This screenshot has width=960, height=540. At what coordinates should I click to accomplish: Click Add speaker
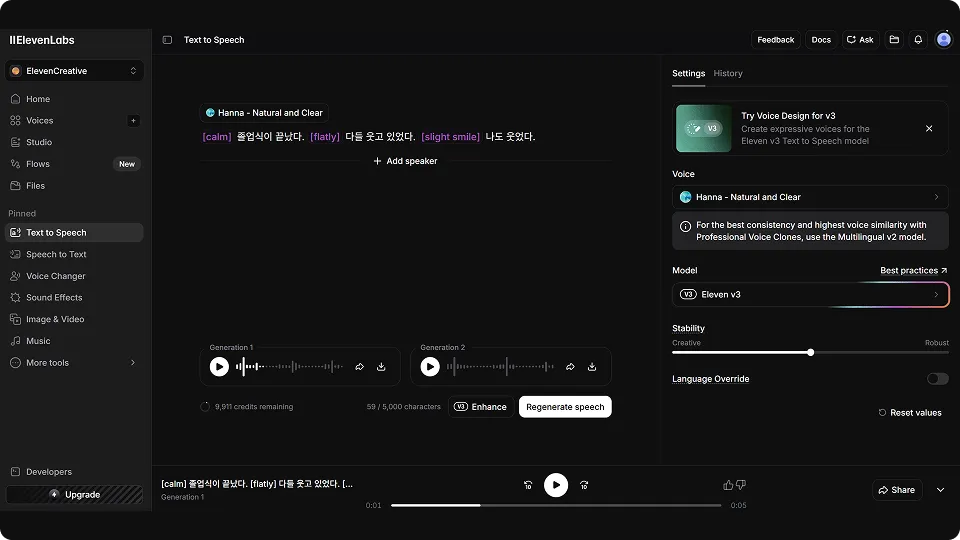click(405, 161)
